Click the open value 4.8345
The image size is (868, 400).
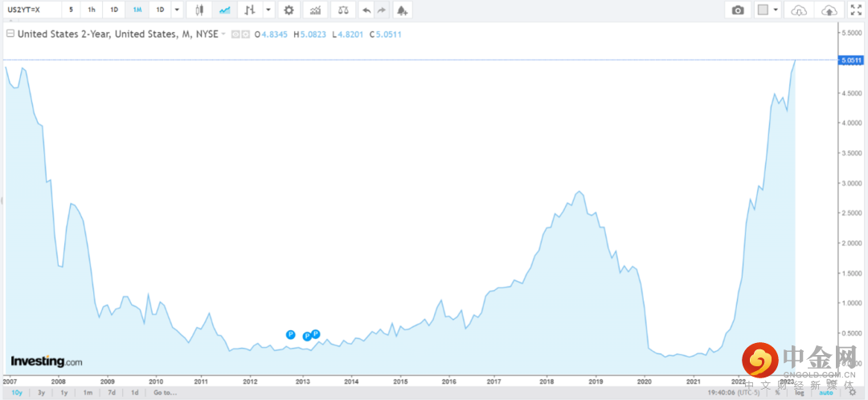click(274, 35)
